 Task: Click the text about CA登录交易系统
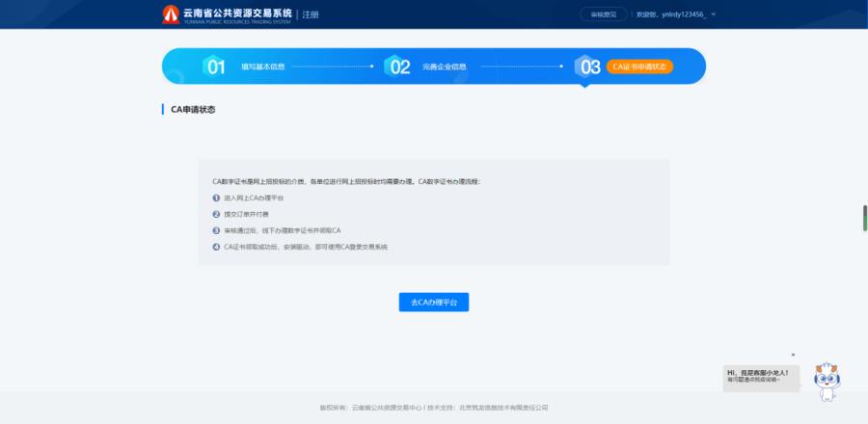click(x=306, y=247)
